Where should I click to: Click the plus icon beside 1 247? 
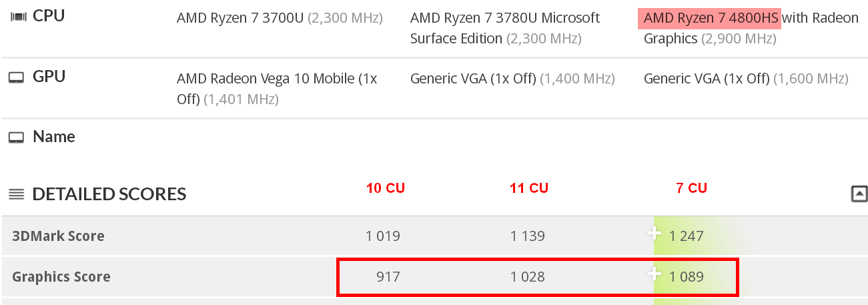(x=654, y=234)
